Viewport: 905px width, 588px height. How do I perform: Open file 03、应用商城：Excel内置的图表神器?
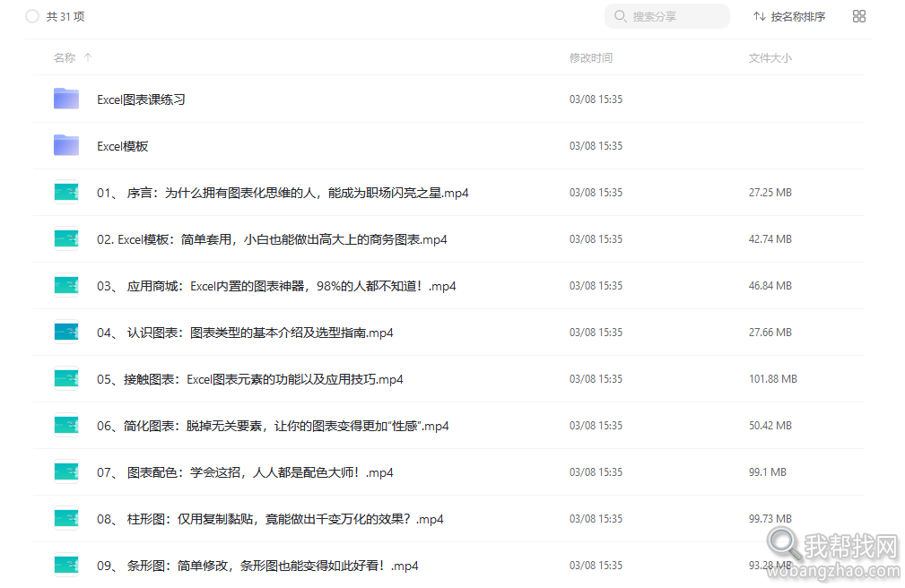[x=276, y=286]
